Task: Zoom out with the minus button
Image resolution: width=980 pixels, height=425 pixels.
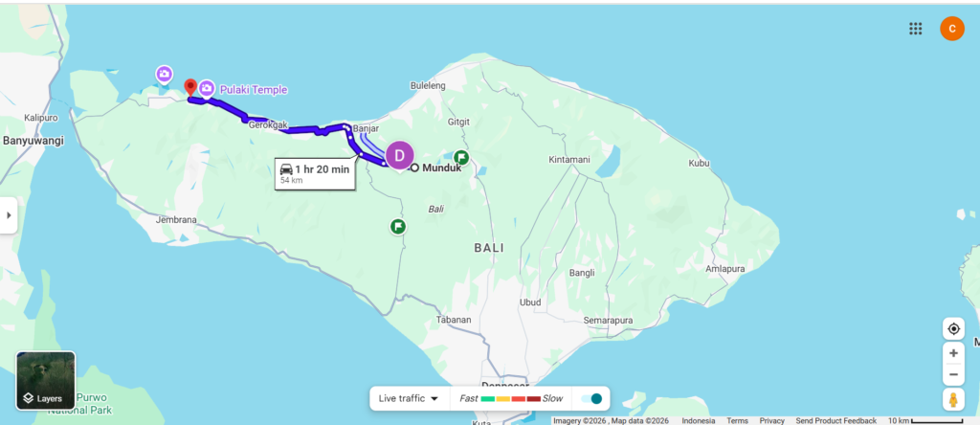Action: coord(953,374)
